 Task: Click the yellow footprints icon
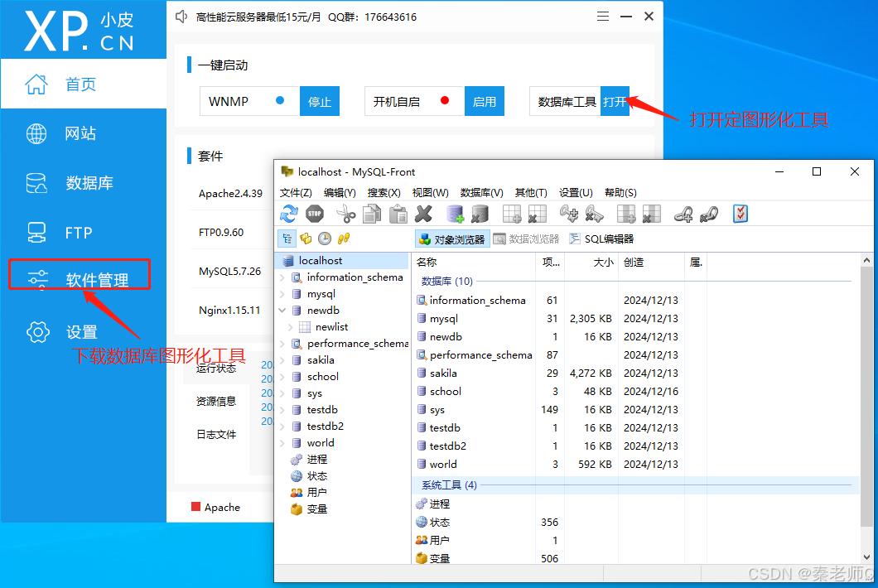click(343, 239)
